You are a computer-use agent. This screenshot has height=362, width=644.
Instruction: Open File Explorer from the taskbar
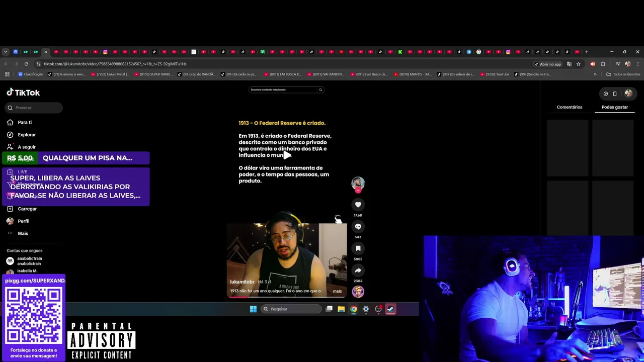click(341, 309)
